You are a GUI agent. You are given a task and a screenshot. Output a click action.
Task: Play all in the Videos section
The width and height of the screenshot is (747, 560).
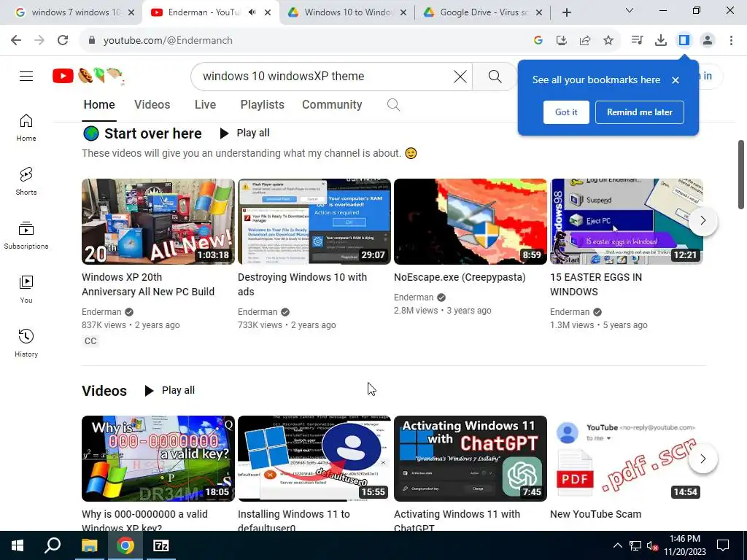[x=170, y=391]
